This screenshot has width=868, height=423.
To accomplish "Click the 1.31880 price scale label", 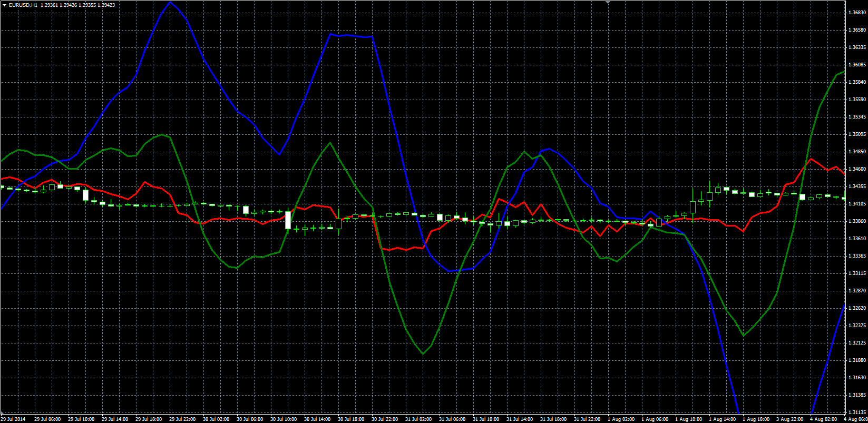I will (x=857, y=360).
